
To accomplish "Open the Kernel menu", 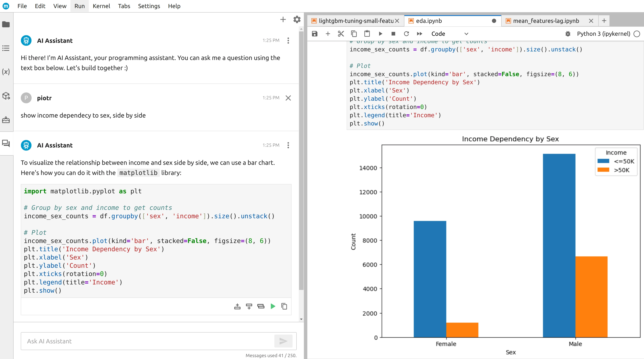I will (101, 6).
